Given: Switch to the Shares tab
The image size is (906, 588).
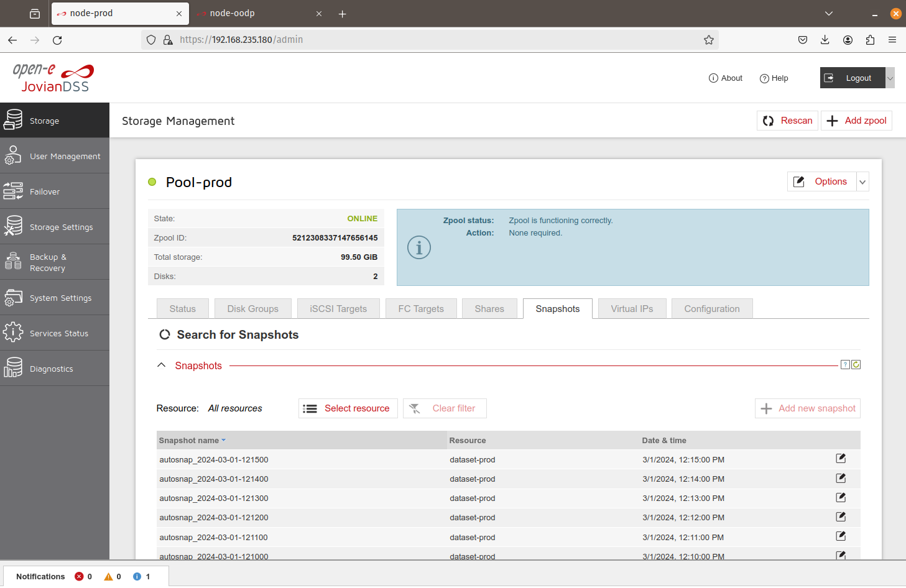Looking at the screenshot, I should point(489,309).
